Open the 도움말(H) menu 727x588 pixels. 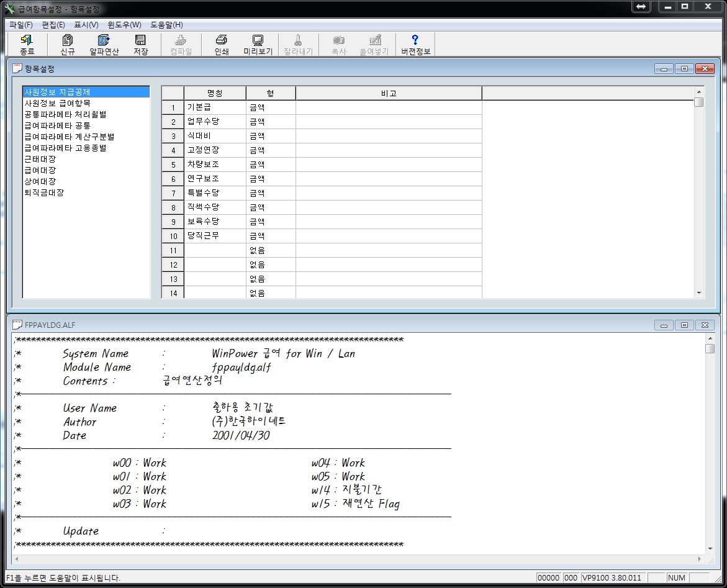(166, 25)
